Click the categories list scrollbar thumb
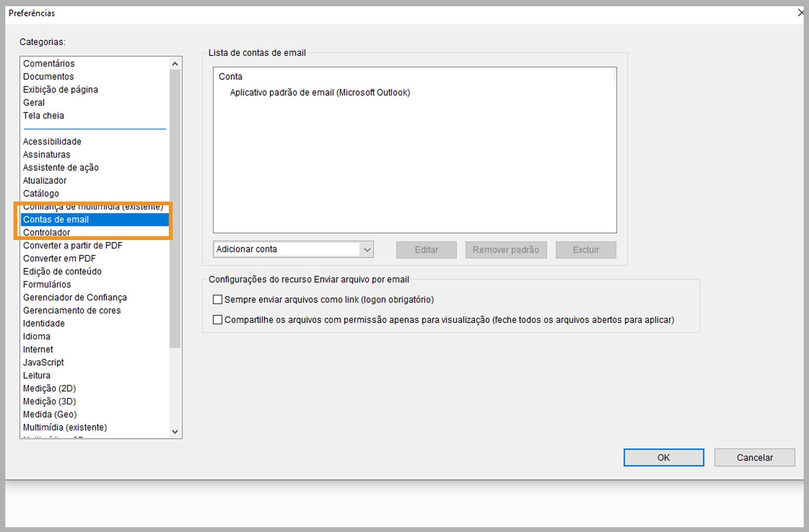This screenshot has width=809, height=532. [x=175, y=209]
